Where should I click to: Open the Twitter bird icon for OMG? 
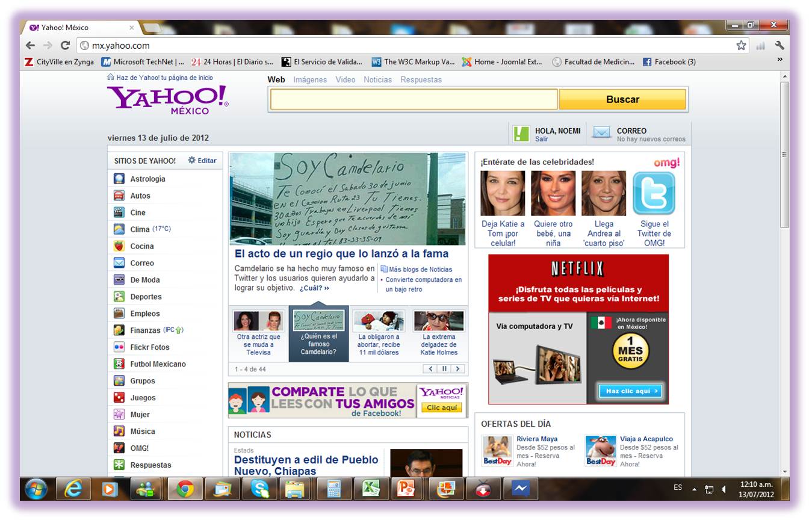pos(654,193)
